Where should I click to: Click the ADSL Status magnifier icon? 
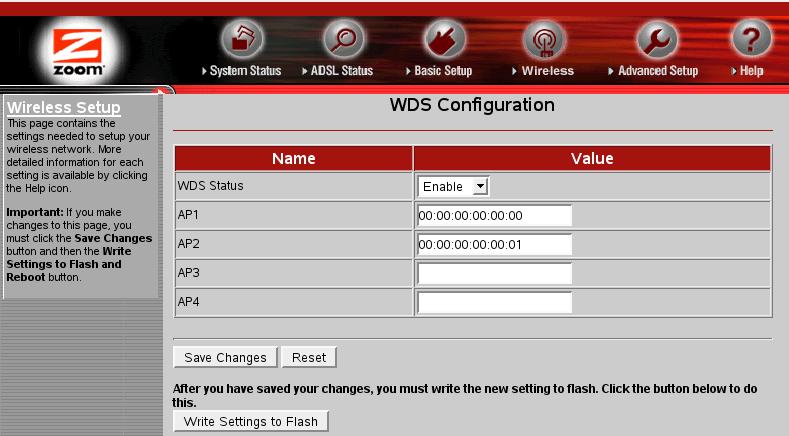click(343, 39)
